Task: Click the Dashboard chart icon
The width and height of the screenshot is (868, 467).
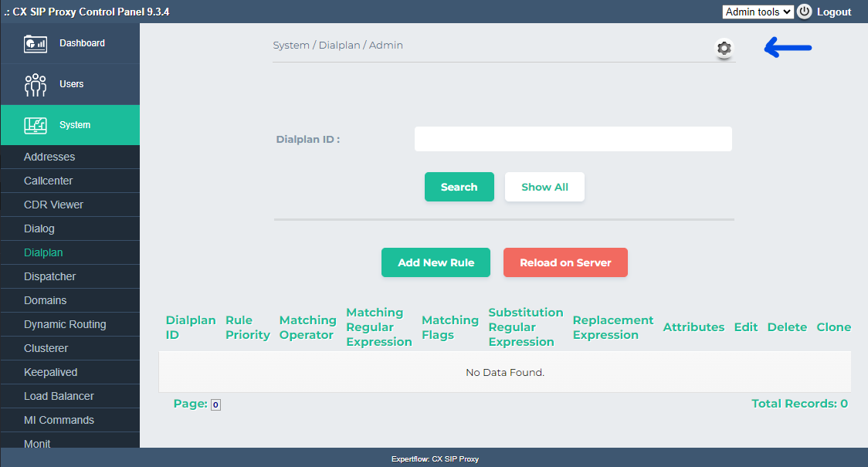Action: pos(36,43)
